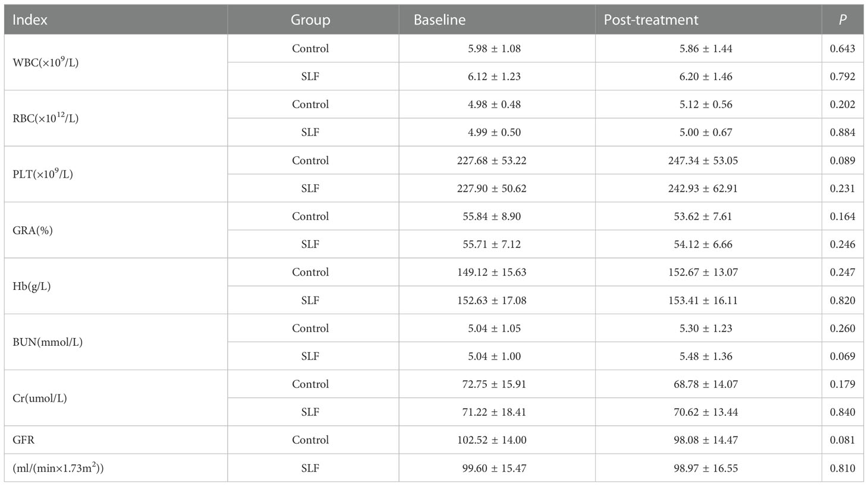This screenshot has height=486, width=868.
Task: Click the Cr(umol/L) row label
Action: (x=39, y=398)
